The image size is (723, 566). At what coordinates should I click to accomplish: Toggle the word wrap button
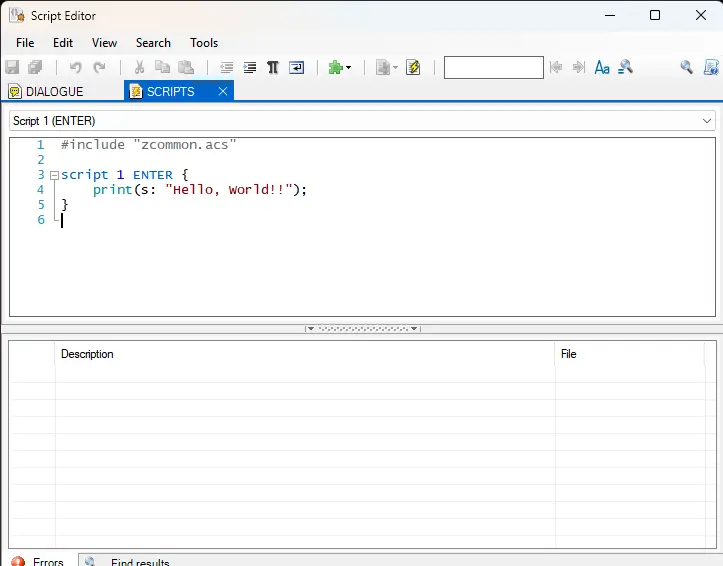pos(296,68)
